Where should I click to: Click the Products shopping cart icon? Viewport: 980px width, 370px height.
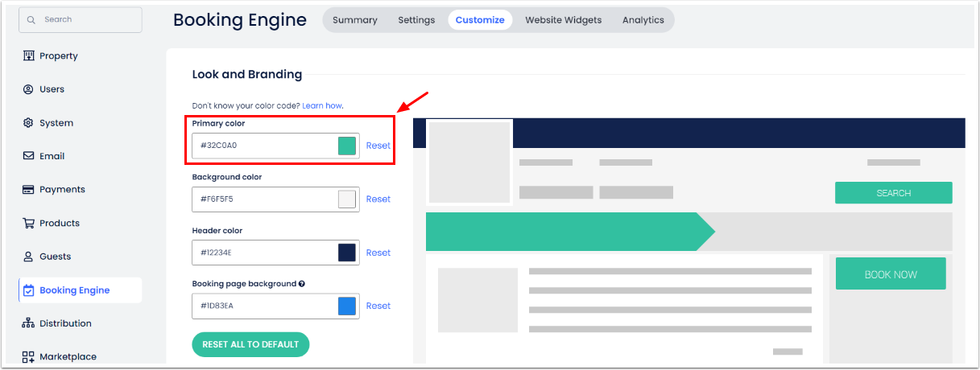[x=29, y=224]
